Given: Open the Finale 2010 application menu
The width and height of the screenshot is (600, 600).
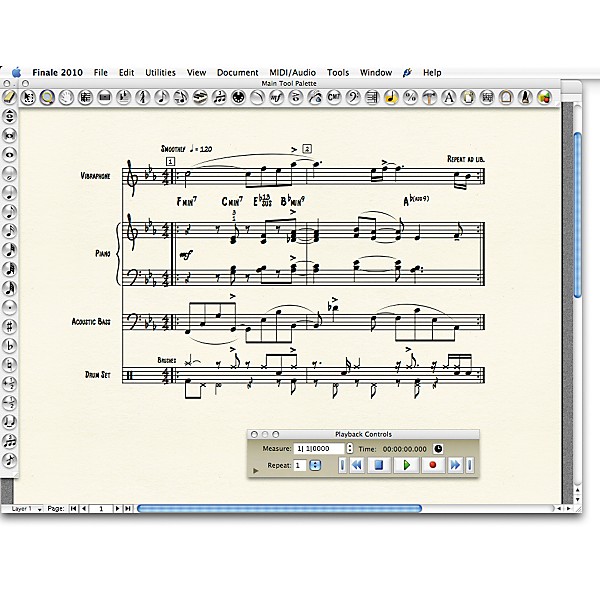Looking at the screenshot, I should (57, 72).
